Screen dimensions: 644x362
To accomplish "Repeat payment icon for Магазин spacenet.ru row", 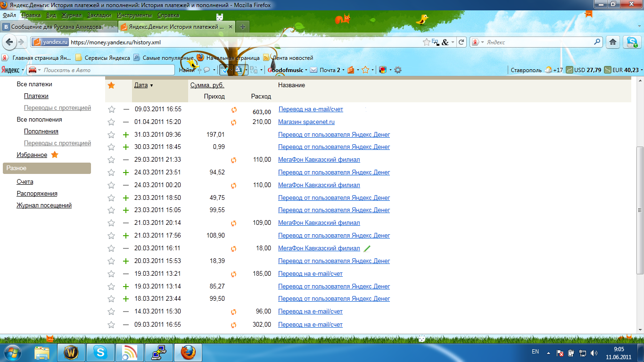I will point(233,122).
